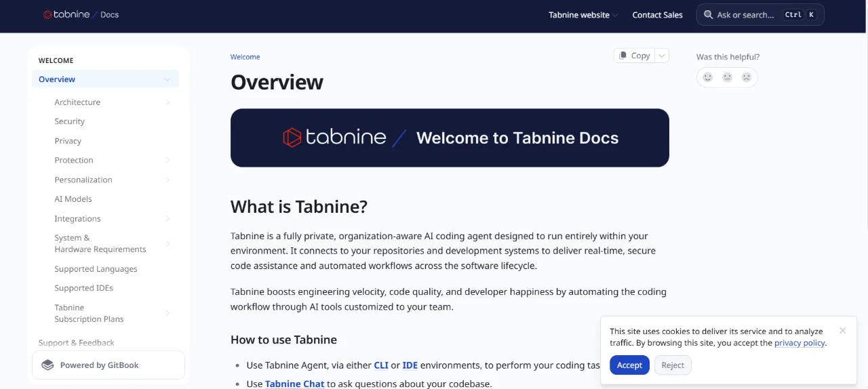Focus the Ask or search field
Viewport: 868px width, 389px height.
[x=760, y=15]
